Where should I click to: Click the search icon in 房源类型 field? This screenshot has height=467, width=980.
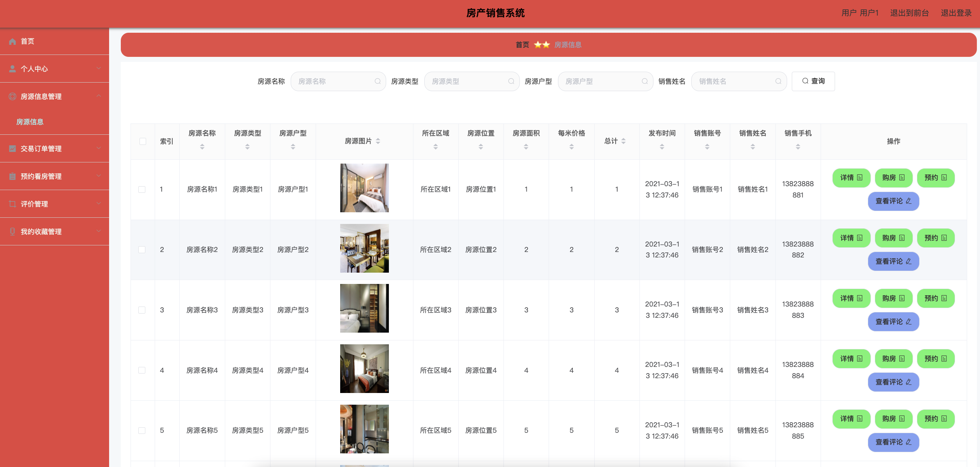(511, 81)
